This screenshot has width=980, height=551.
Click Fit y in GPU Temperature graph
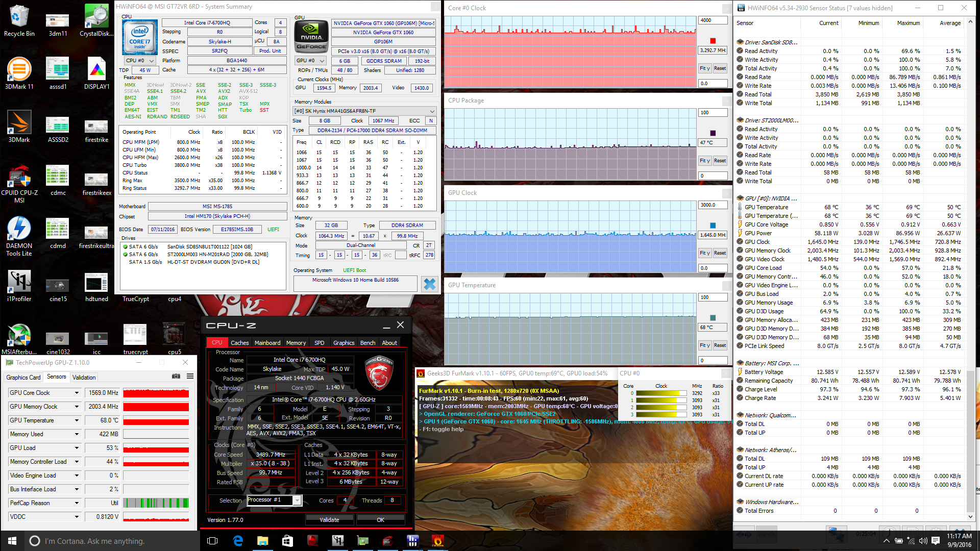click(705, 345)
